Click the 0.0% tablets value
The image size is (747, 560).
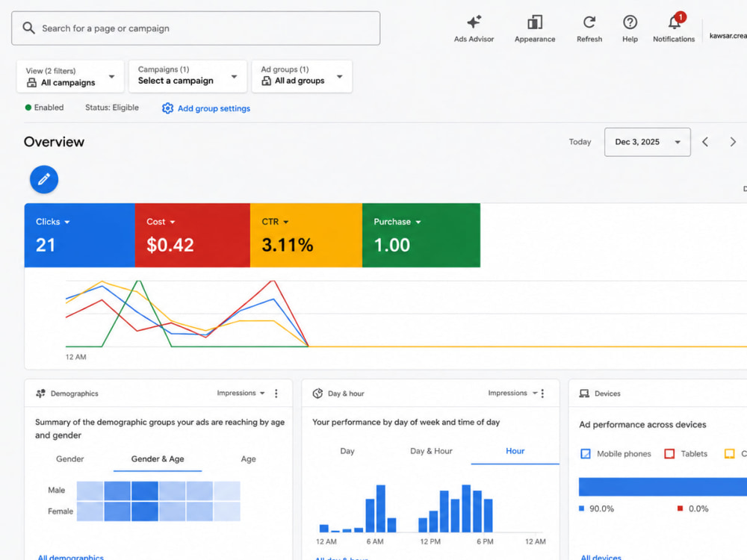tap(698, 508)
